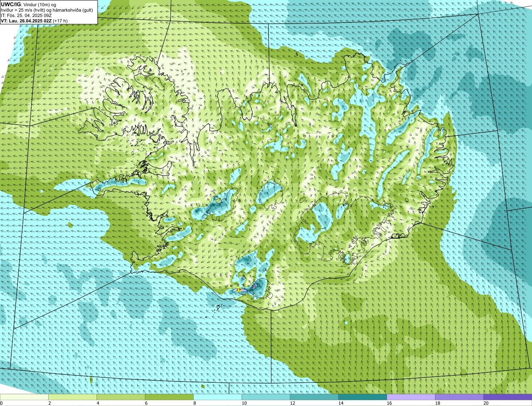Click the legend tick label "16"
This screenshot has width=532, height=406.
(389, 403)
